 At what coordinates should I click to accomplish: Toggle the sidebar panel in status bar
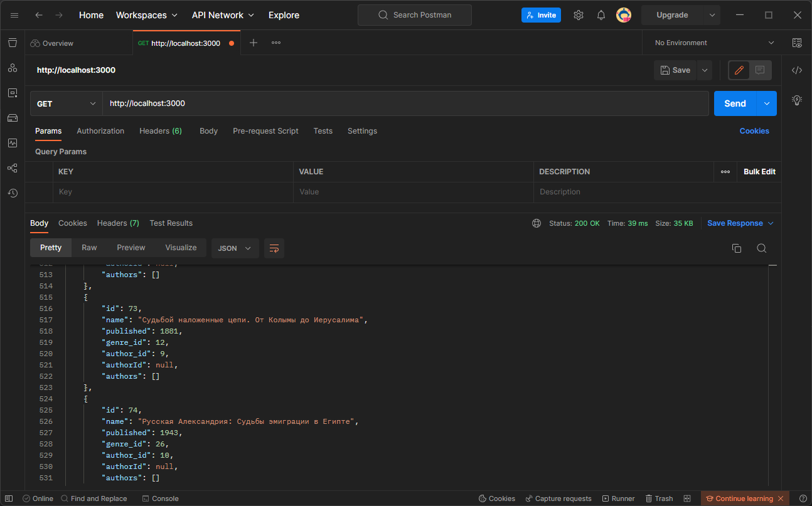click(9, 498)
